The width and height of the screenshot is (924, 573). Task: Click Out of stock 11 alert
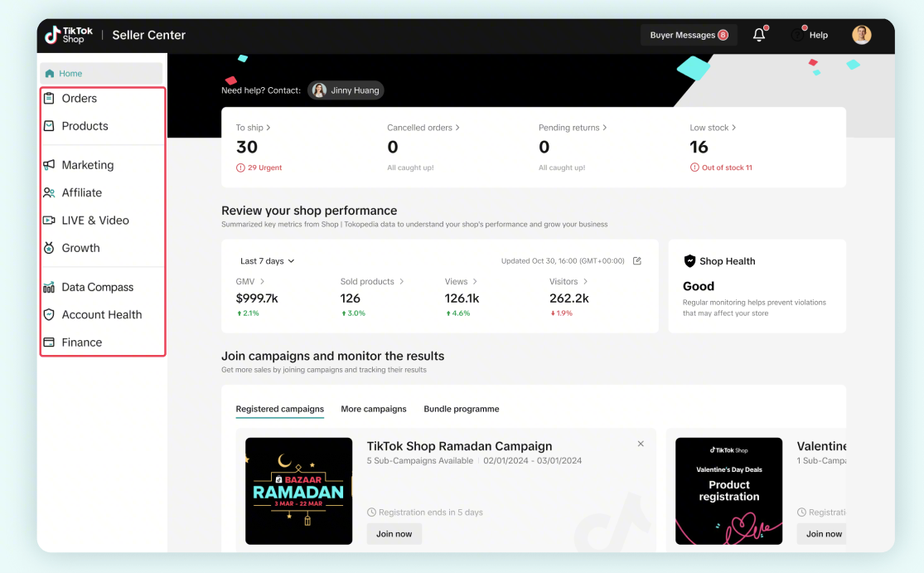[721, 168]
